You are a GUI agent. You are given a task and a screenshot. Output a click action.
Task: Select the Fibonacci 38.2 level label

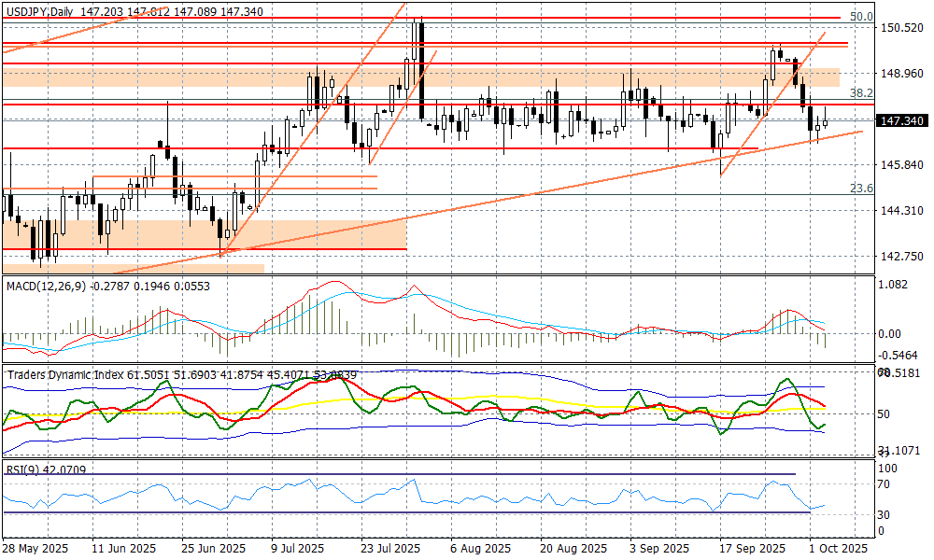pos(861,93)
